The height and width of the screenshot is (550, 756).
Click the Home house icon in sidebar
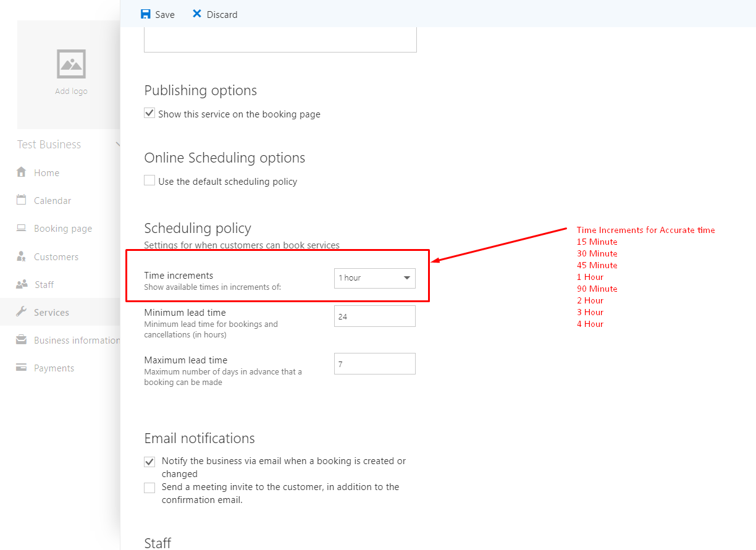pos(22,172)
